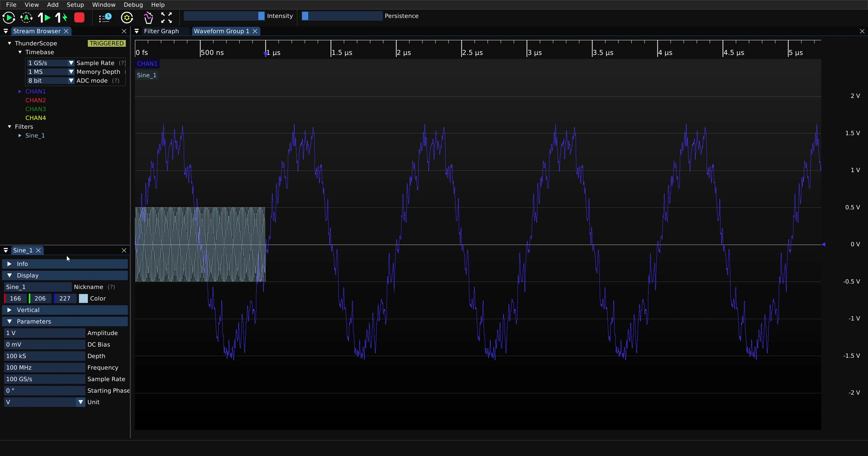Stop acquisition with the red stop button

click(79, 18)
